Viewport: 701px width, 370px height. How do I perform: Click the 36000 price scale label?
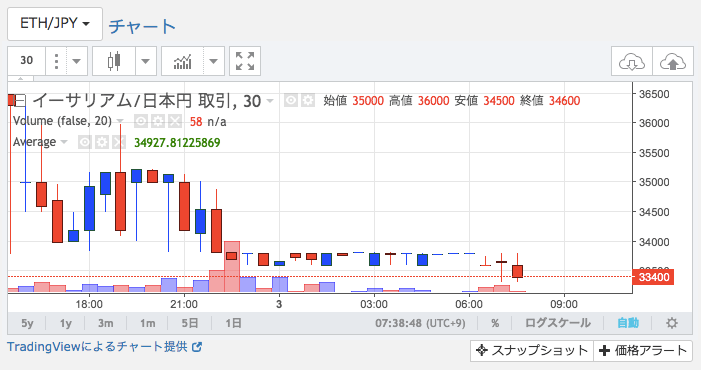[x=654, y=123]
